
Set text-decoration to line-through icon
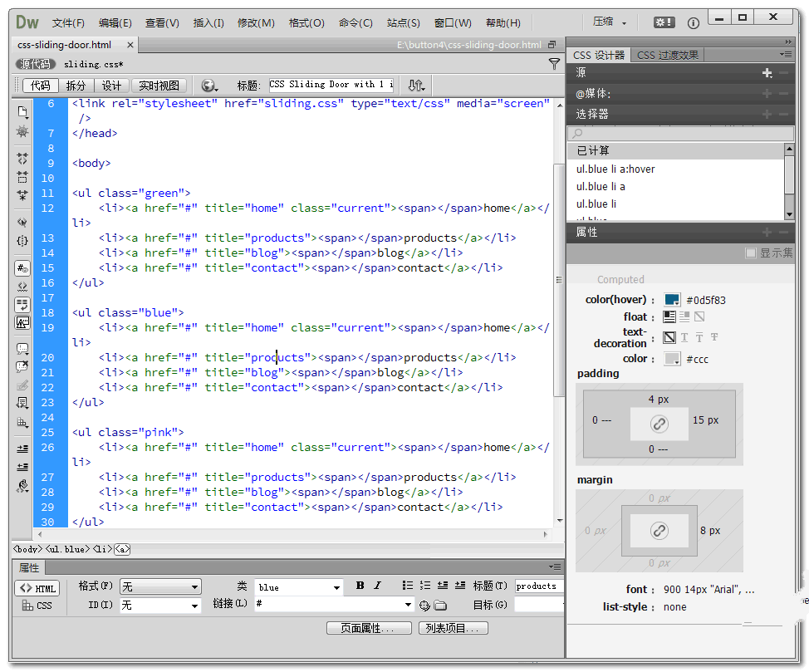click(x=714, y=337)
